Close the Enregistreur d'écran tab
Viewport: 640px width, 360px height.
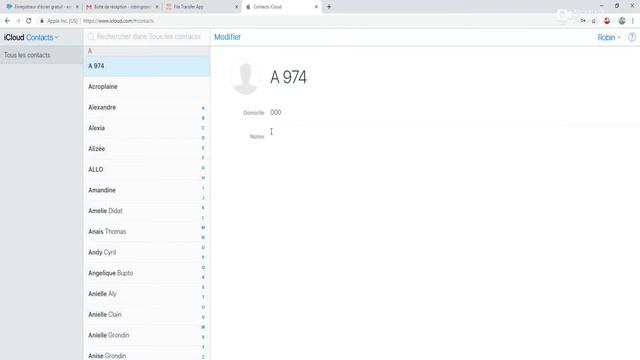pyautogui.click(x=77, y=7)
